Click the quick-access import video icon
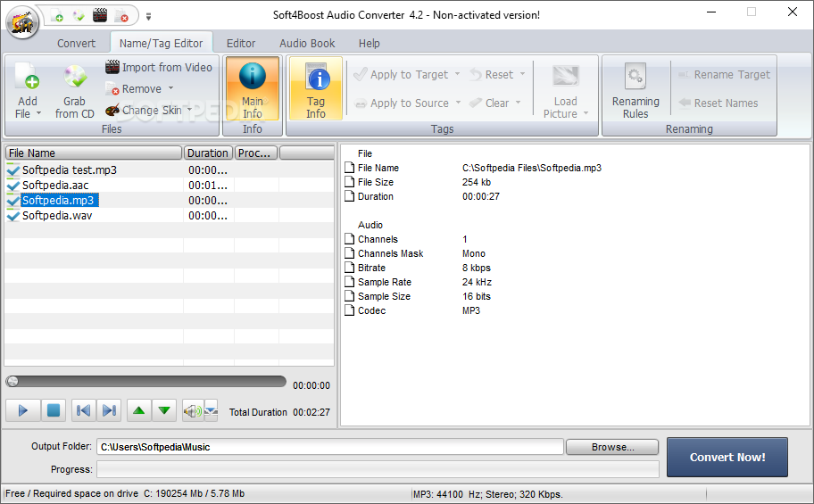 pos(100,15)
